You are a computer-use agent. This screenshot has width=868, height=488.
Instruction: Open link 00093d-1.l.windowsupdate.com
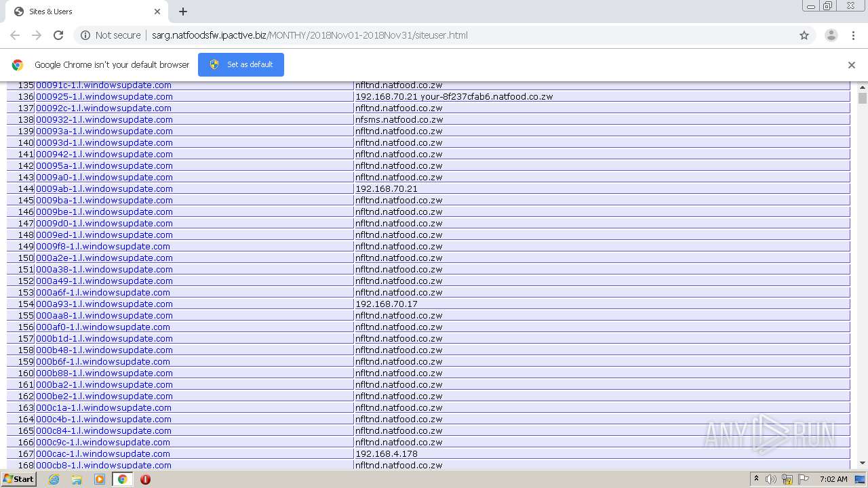(104, 143)
